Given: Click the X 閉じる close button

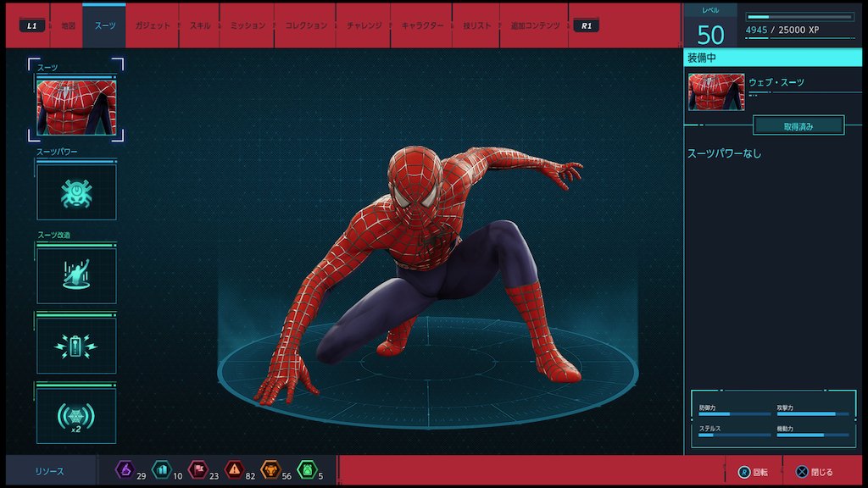Looking at the screenshot, I should click(x=815, y=472).
